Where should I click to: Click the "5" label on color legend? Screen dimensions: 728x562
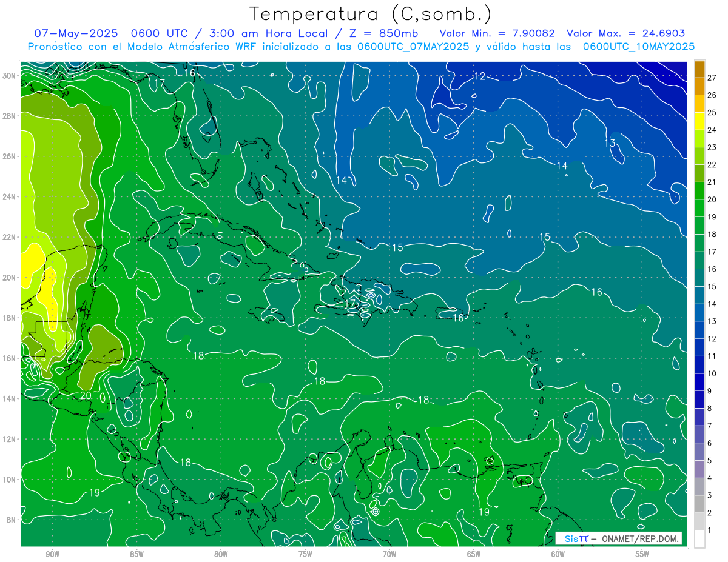(710, 461)
